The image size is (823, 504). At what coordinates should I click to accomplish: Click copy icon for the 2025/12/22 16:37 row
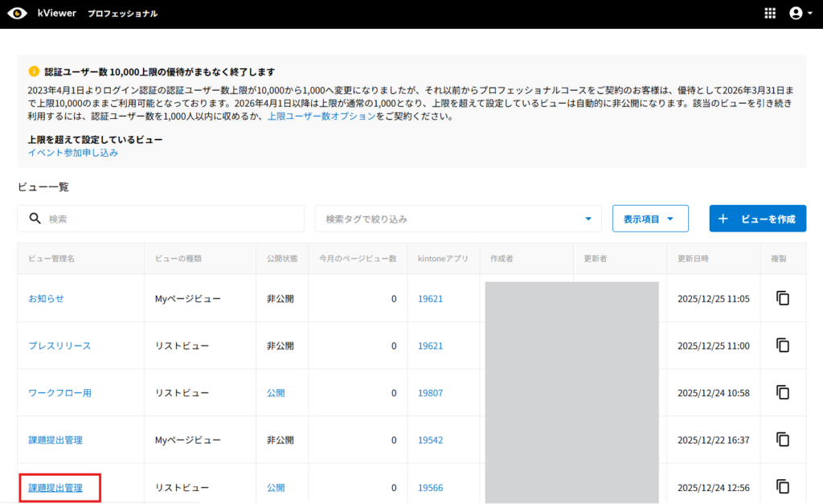(783, 440)
